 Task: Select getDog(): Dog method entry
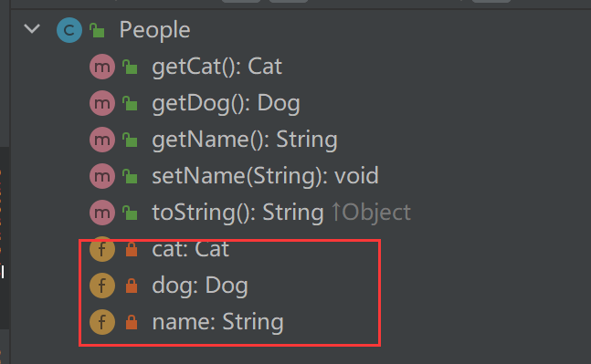(x=226, y=103)
